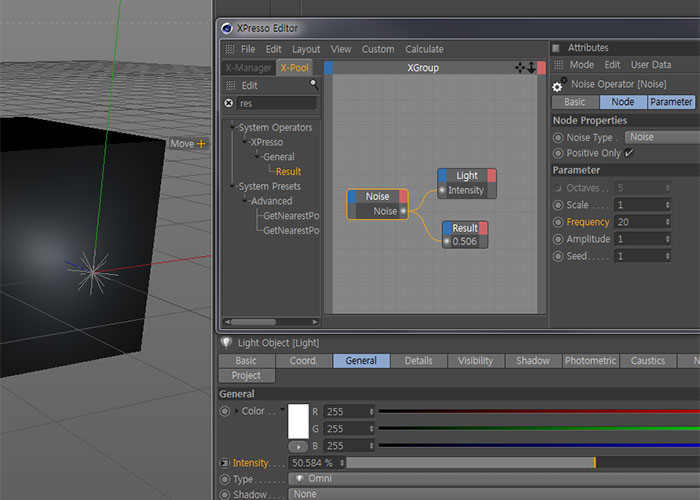Screen dimensions: 700x500
Task: Click the XGroup move-view arrows icon
Action: pos(520,67)
